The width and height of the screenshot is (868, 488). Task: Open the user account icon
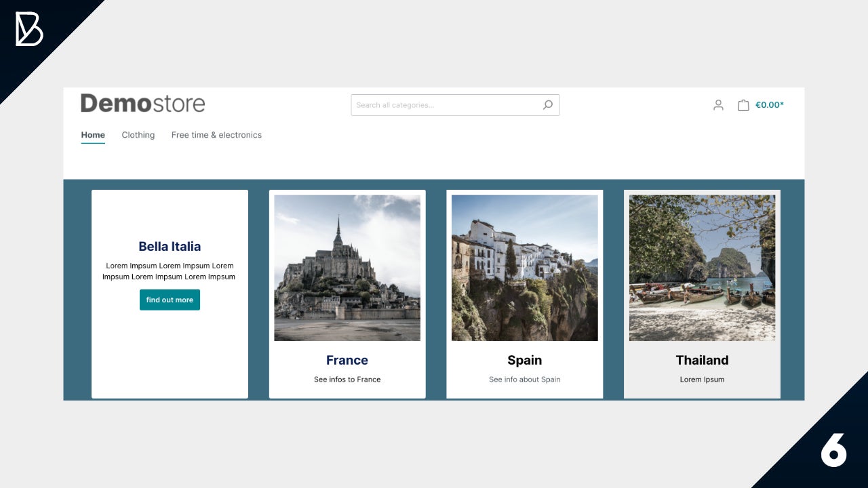[718, 105]
